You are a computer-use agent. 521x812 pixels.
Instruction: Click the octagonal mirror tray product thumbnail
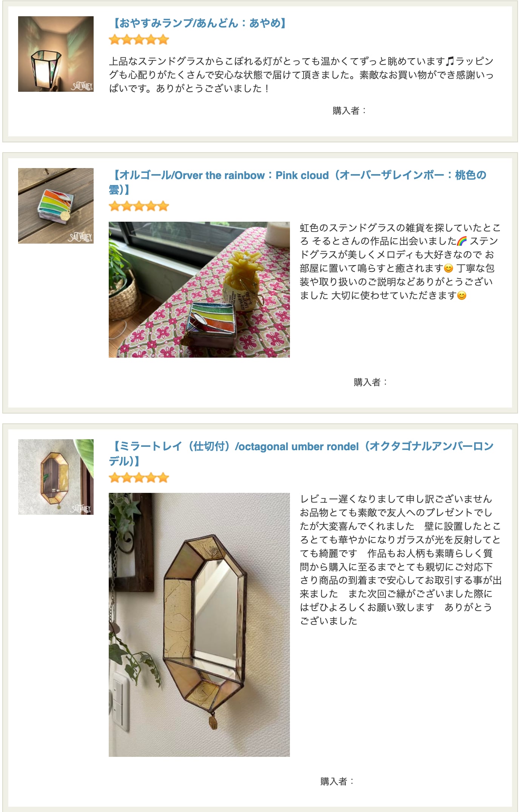pyautogui.click(x=56, y=477)
